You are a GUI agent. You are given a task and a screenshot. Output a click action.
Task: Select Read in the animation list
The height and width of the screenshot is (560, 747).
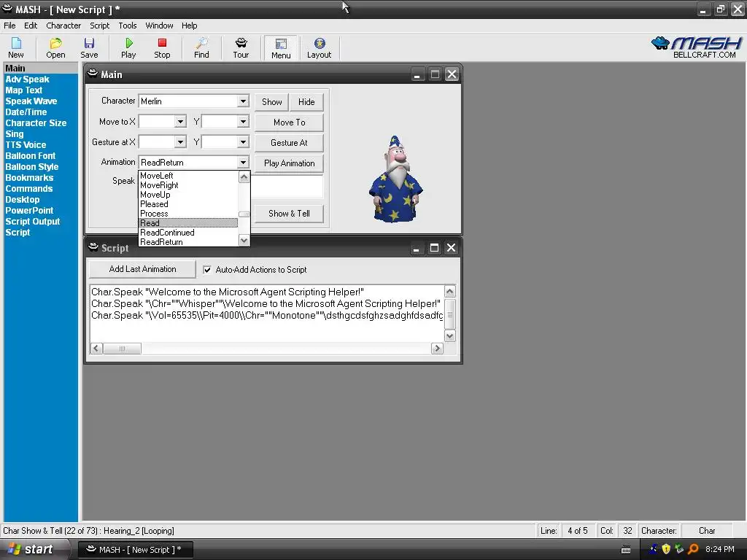tap(188, 223)
